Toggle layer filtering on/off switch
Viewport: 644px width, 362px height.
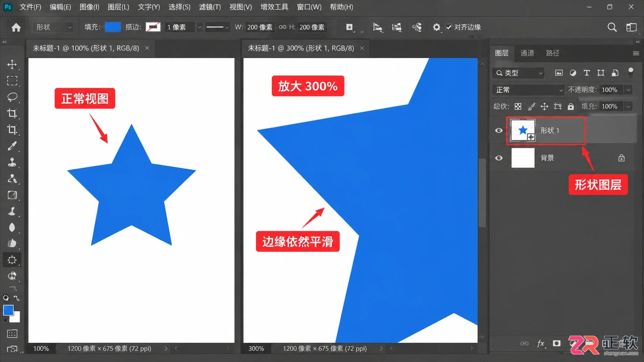click(631, 72)
